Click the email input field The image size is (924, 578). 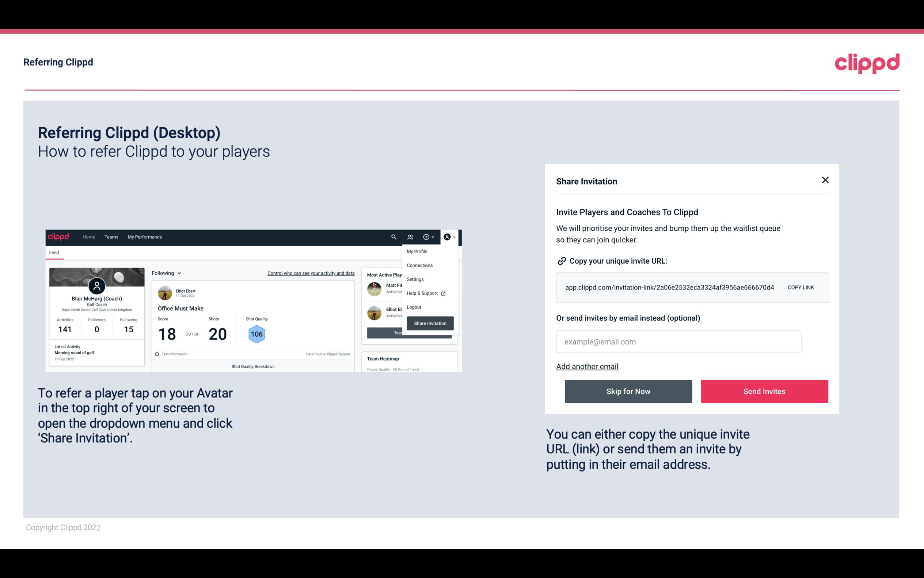coord(678,341)
